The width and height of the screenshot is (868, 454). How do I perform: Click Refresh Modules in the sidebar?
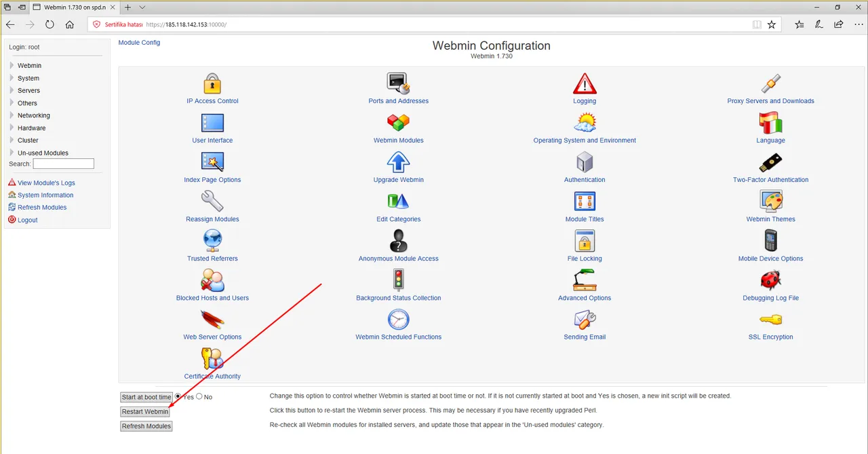pyautogui.click(x=42, y=207)
